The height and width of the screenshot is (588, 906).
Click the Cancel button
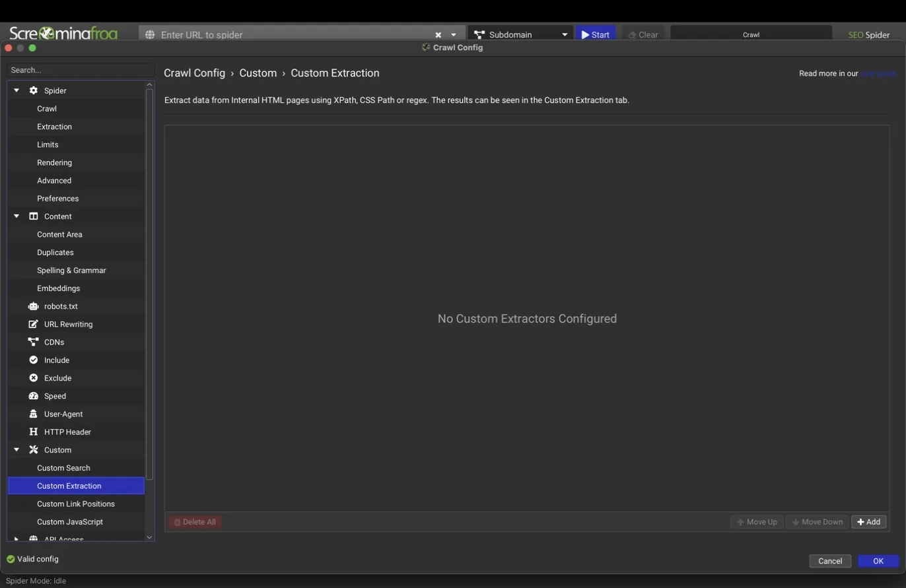830,561
